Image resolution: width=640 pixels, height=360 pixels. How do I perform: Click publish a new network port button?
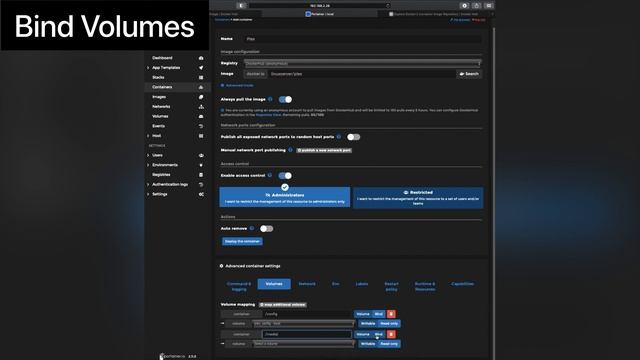pyautogui.click(x=324, y=150)
